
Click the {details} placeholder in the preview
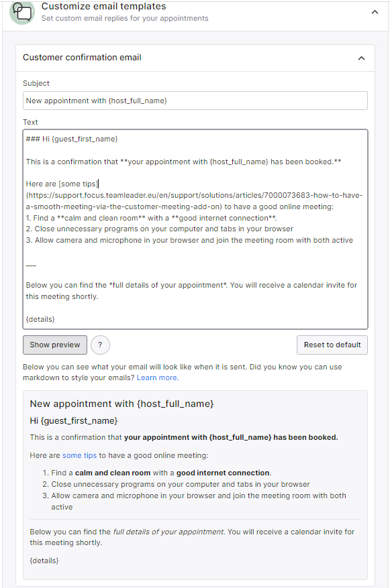tap(44, 561)
